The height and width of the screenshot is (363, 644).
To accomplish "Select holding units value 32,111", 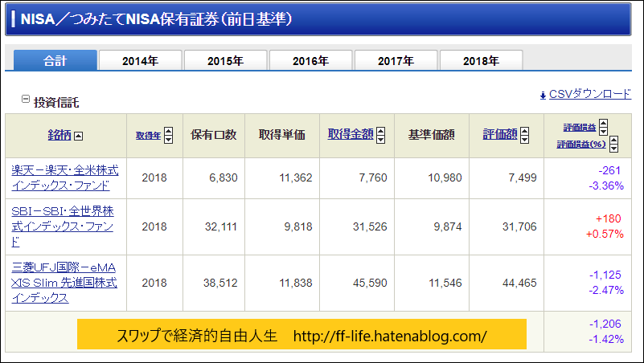I will coord(221,226).
